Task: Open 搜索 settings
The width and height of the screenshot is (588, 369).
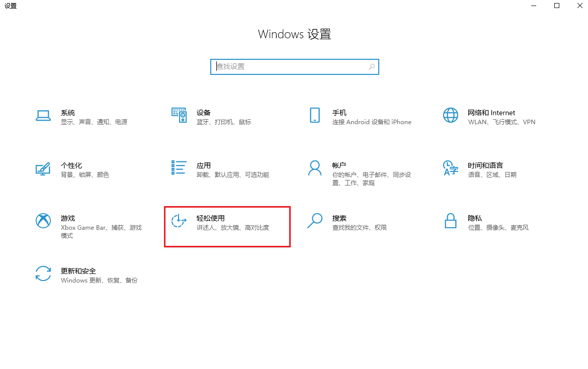Action: click(x=342, y=222)
